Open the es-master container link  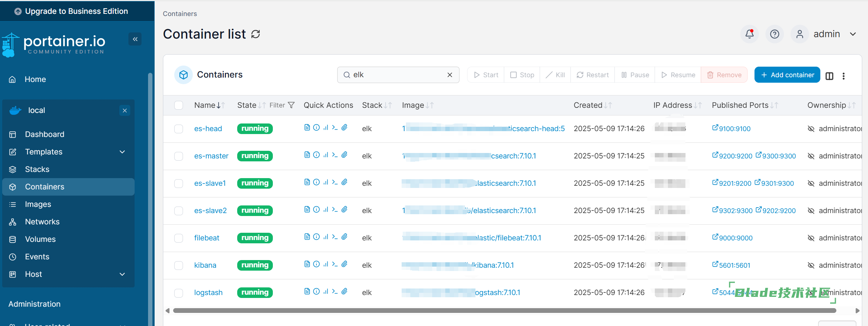[211, 156]
